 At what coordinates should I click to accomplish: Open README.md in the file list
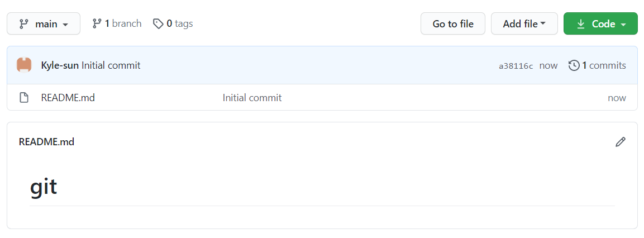click(x=68, y=98)
